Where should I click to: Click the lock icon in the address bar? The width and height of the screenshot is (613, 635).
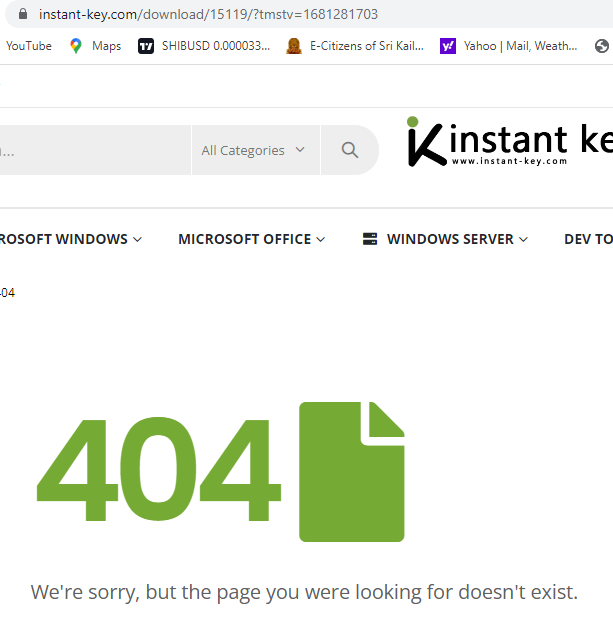click(24, 15)
